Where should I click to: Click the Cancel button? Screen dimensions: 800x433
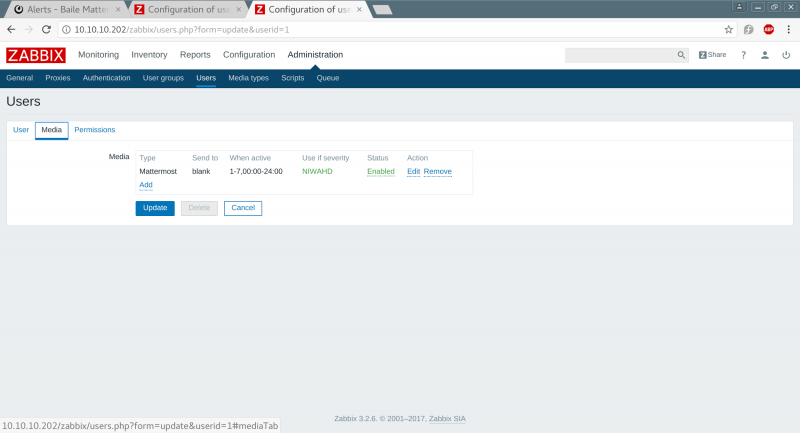click(x=242, y=208)
